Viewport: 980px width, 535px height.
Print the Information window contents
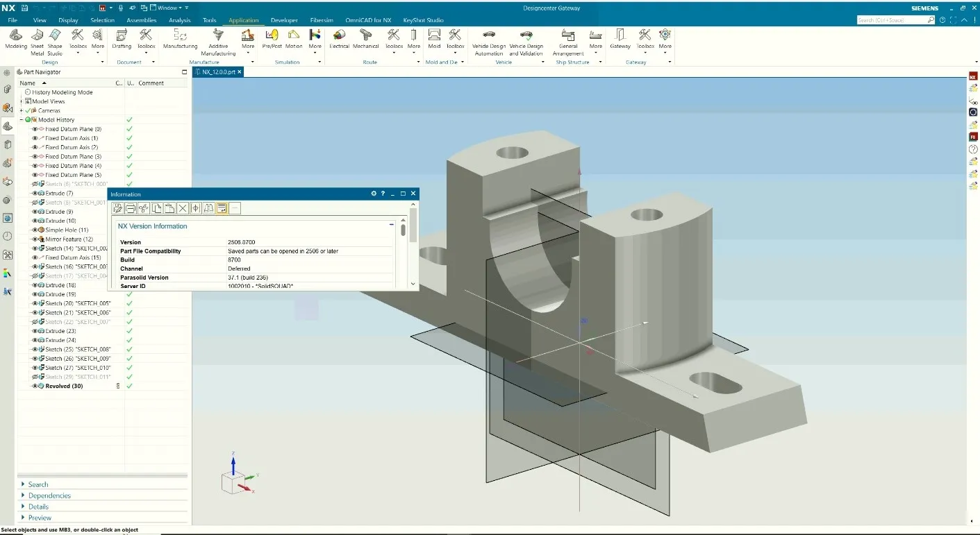[x=130, y=208]
